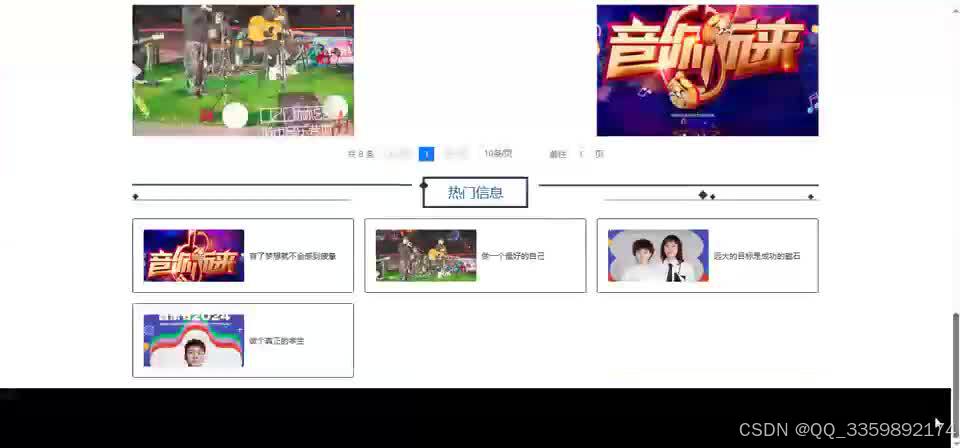This screenshot has height=448, width=960.
Task: Open the small neon music poster in 热门信息
Action: pyautogui.click(x=193, y=256)
